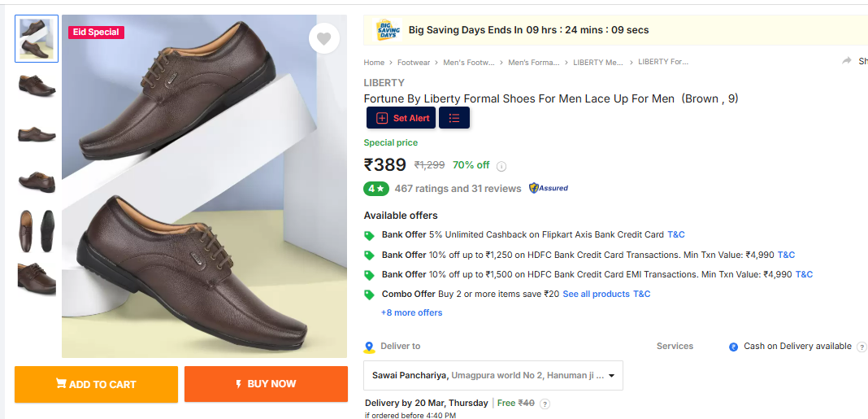Screen dimensions: 868x419
Task: Click Delivery by 20 Mar, Thursday text
Action: pyautogui.click(x=426, y=403)
